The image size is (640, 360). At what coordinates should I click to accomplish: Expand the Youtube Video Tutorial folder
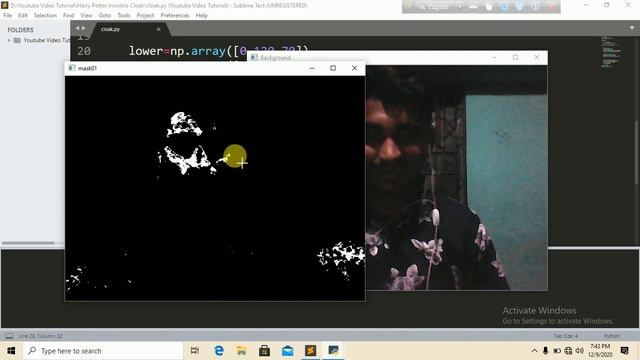coord(9,40)
